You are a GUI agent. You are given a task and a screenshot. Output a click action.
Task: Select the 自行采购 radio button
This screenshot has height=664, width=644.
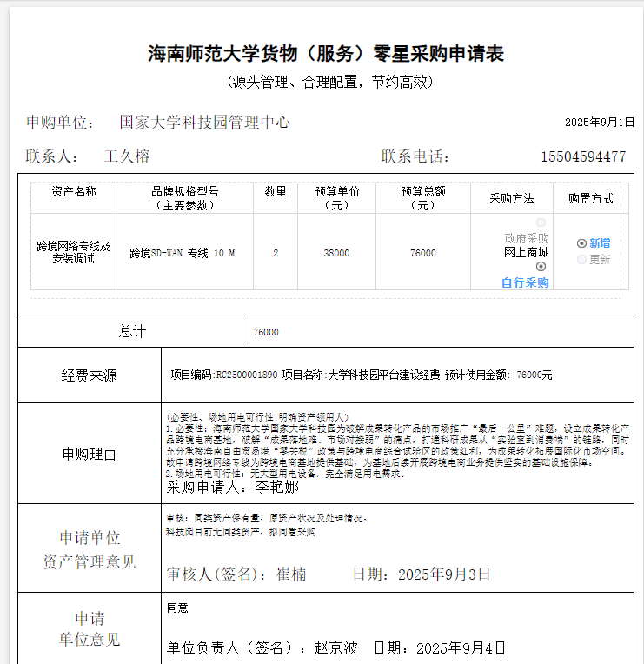pyautogui.click(x=541, y=267)
